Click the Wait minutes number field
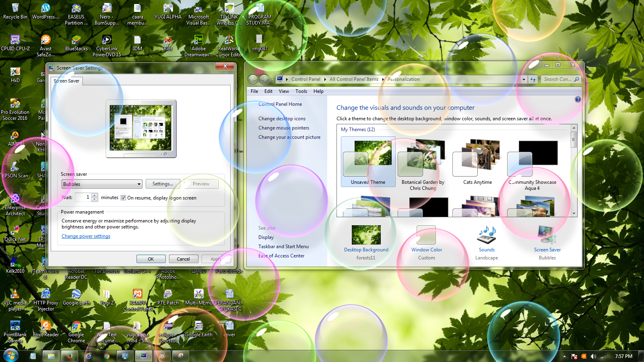The height and width of the screenshot is (362, 644). coord(83,197)
